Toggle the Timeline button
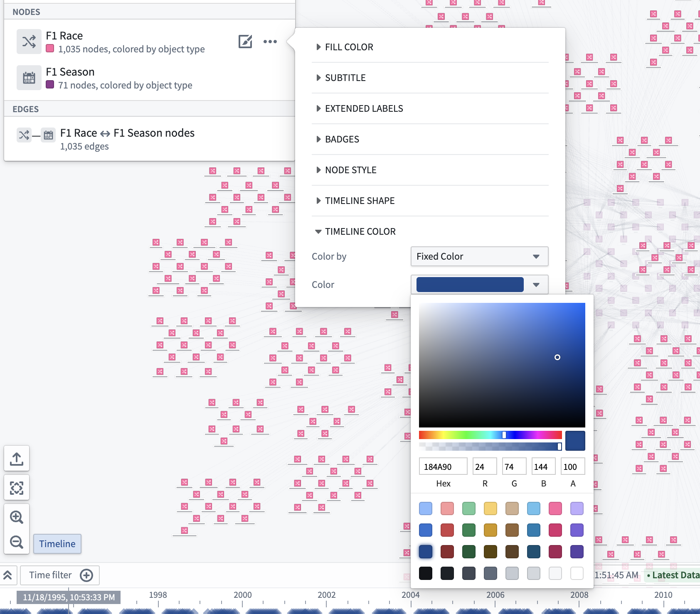700x614 pixels. coord(57,544)
